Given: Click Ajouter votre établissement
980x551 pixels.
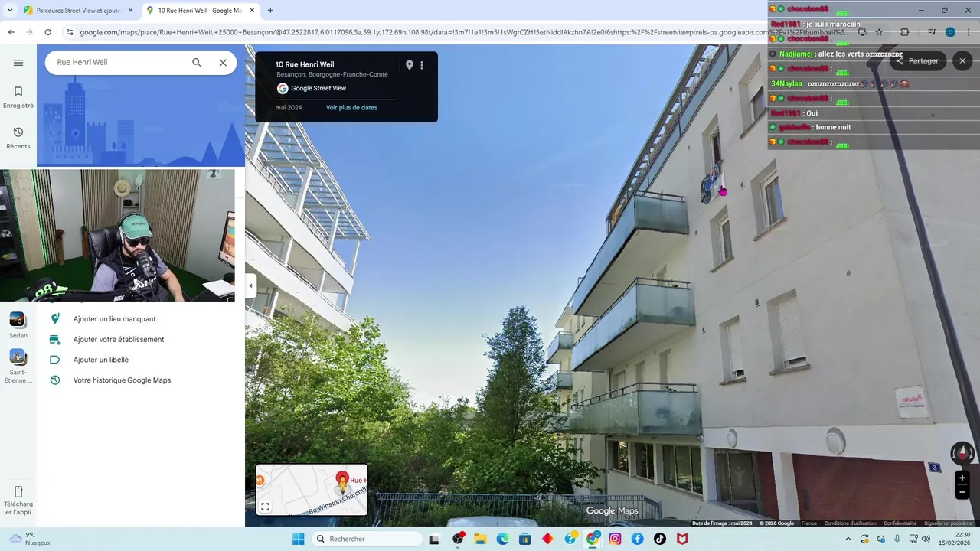Looking at the screenshot, I should 119,340.
